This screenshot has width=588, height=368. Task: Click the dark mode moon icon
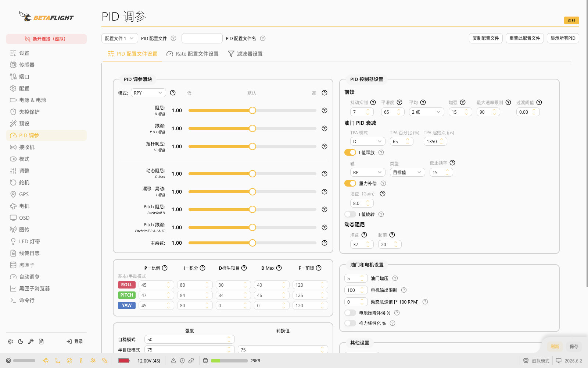pyautogui.click(x=21, y=342)
